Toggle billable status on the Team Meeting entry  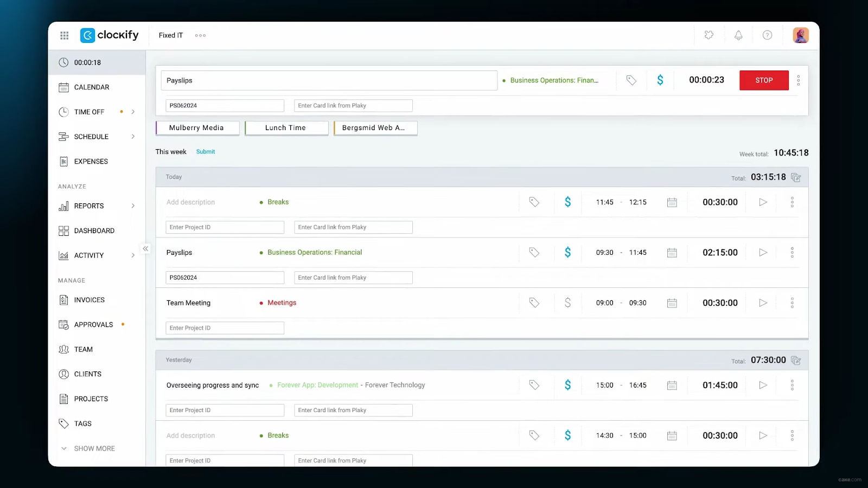tap(567, 303)
